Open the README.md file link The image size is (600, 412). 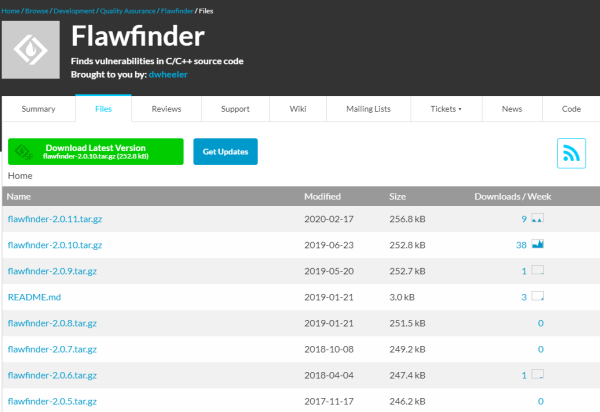34,297
